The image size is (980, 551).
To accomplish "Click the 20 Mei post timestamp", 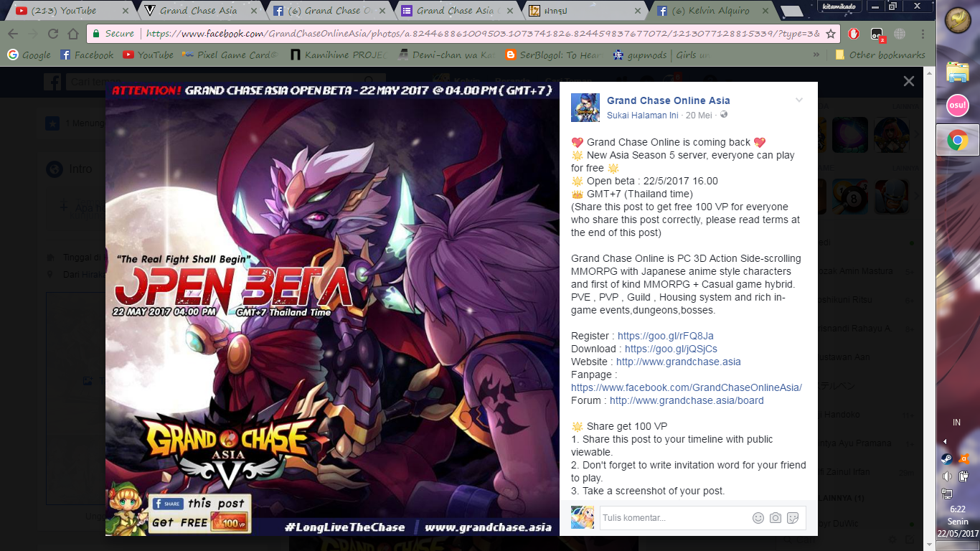I will point(699,115).
